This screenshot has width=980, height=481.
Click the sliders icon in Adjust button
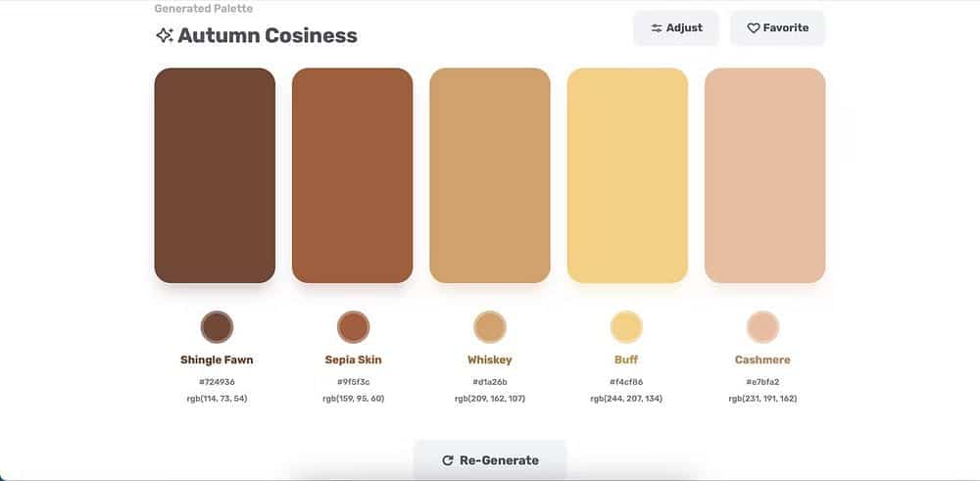[657, 28]
